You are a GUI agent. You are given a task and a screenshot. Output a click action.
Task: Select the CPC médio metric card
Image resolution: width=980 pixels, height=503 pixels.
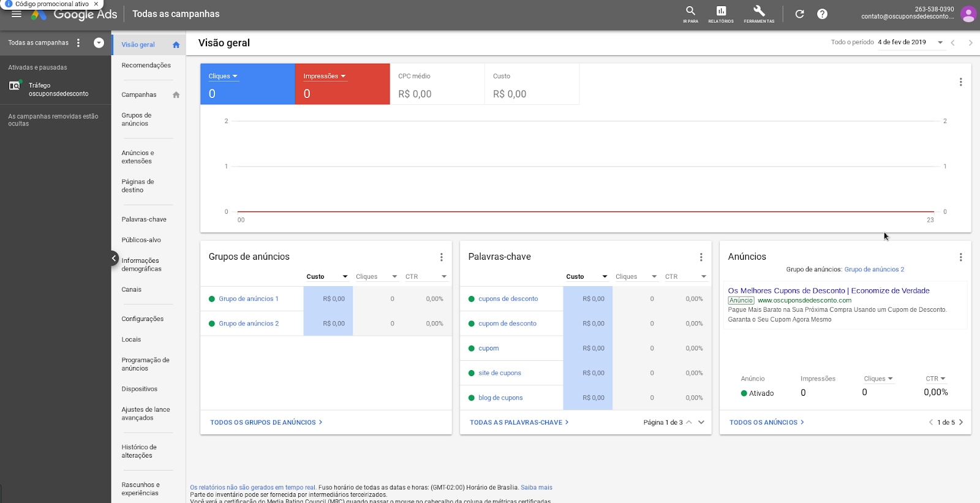point(437,84)
